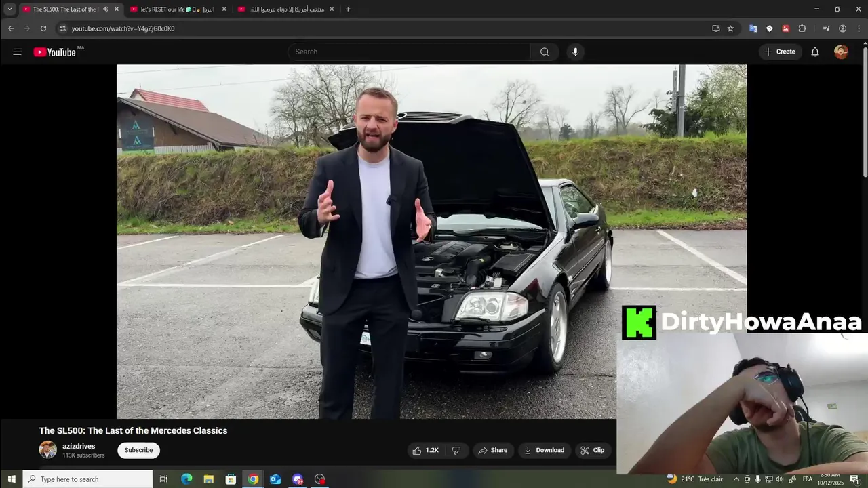This screenshot has width=868, height=488.
Task: Click Windows taskbar search box
Action: click(x=88, y=479)
